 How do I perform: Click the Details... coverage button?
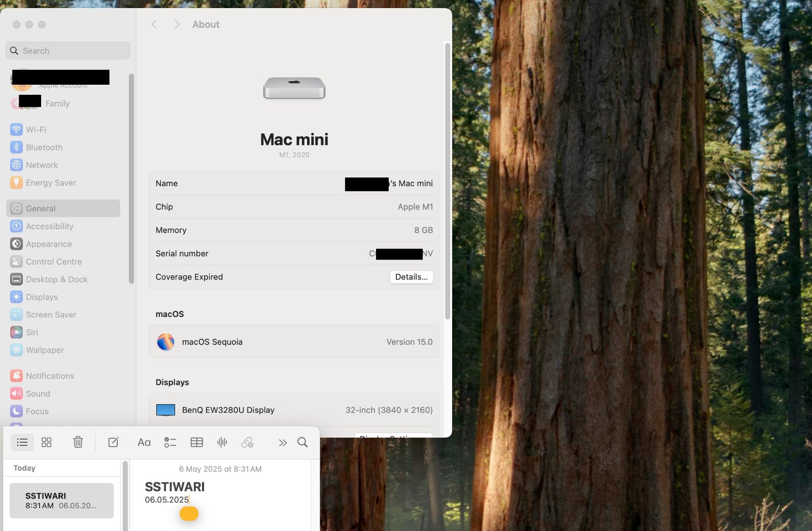(x=412, y=277)
